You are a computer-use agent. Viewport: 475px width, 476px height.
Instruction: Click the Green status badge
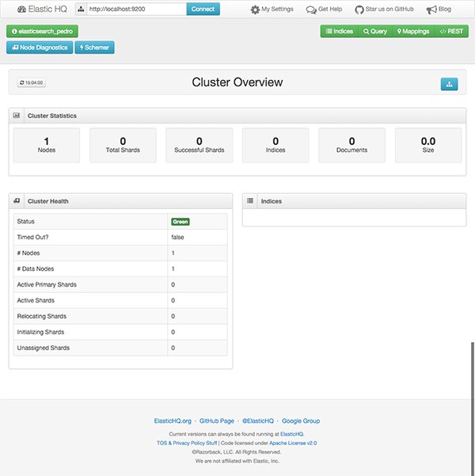[x=180, y=222]
